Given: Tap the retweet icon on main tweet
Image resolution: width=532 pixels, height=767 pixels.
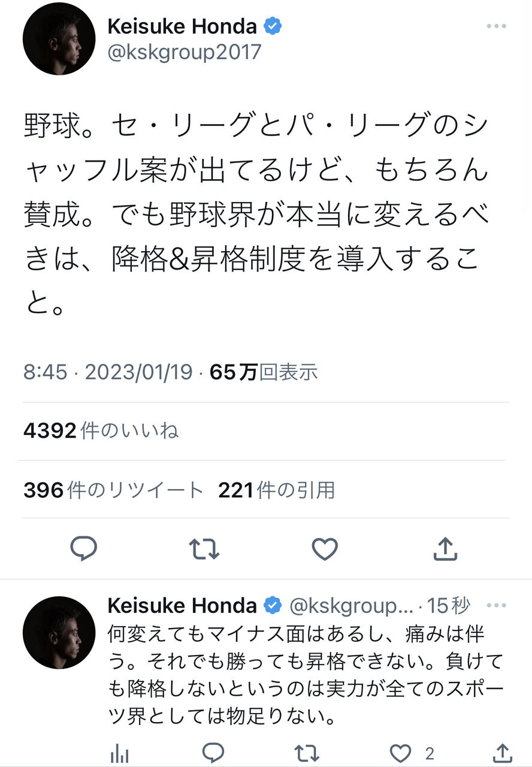Looking at the screenshot, I should coord(204,548).
